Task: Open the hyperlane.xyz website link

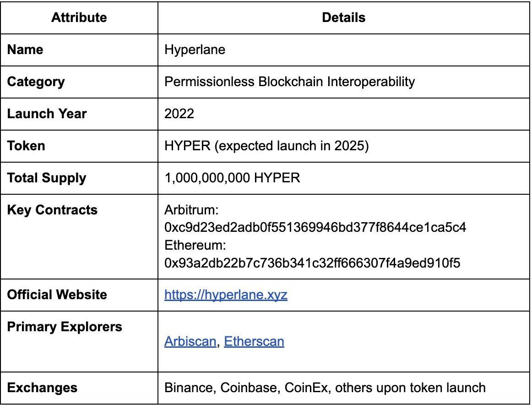Action: pos(226,295)
